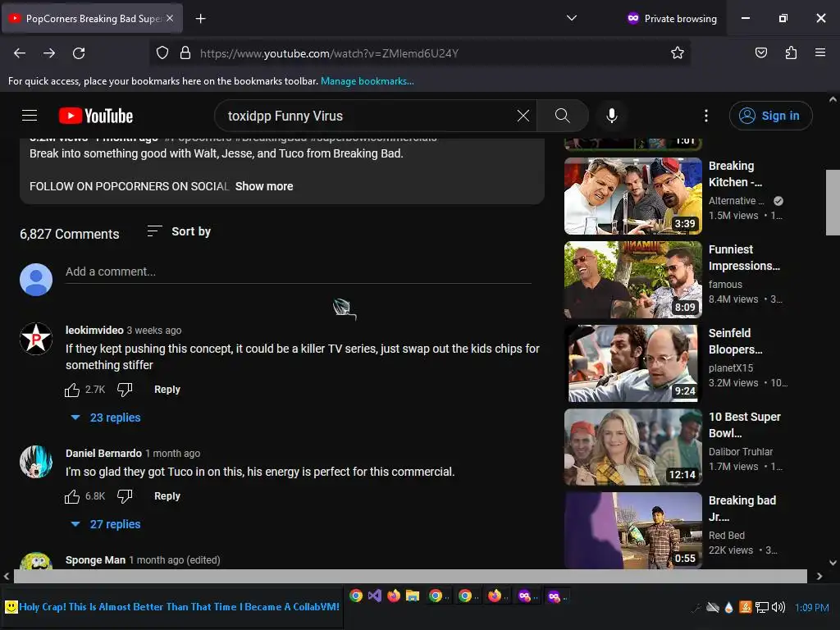Open Funniest Impressions video thumbnail
840x630 pixels.
click(632, 280)
